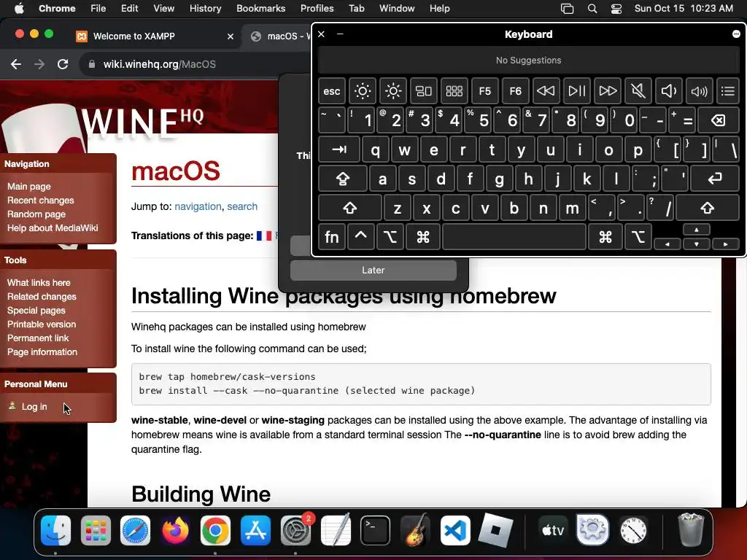Toggle the fn key on Keyboard
747x560 pixels.
click(x=332, y=237)
